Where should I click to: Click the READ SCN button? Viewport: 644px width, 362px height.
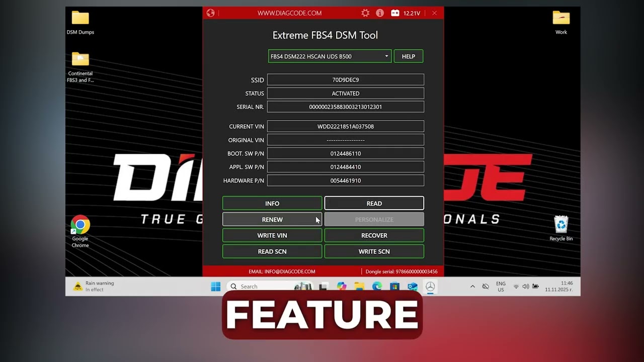point(272,251)
